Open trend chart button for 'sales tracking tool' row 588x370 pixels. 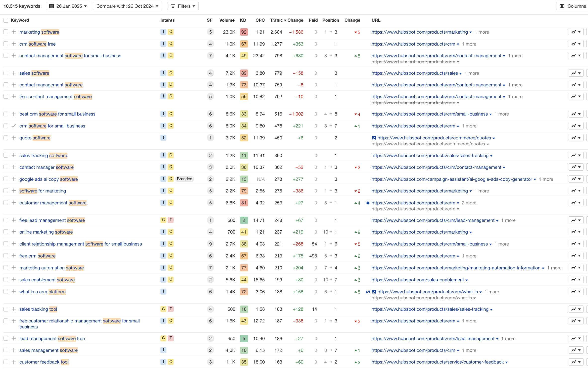point(576,309)
